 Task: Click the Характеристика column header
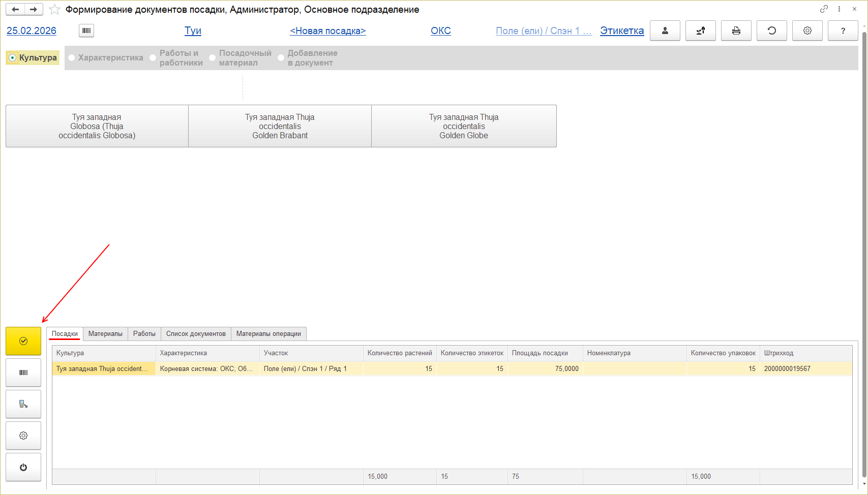207,353
